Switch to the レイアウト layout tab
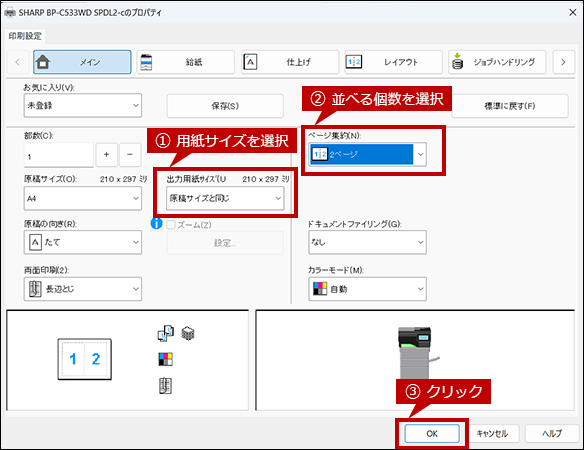 (393, 62)
